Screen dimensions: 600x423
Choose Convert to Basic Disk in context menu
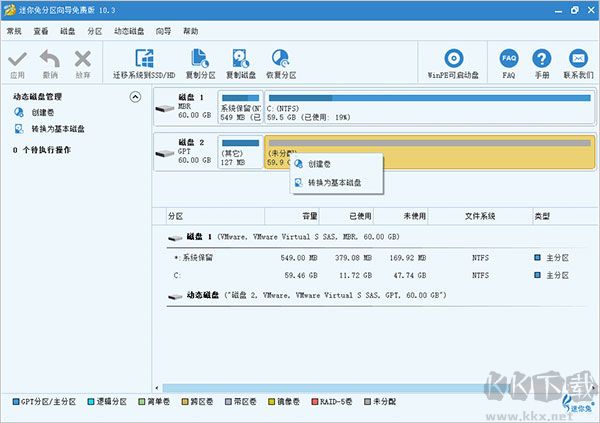click(x=337, y=183)
